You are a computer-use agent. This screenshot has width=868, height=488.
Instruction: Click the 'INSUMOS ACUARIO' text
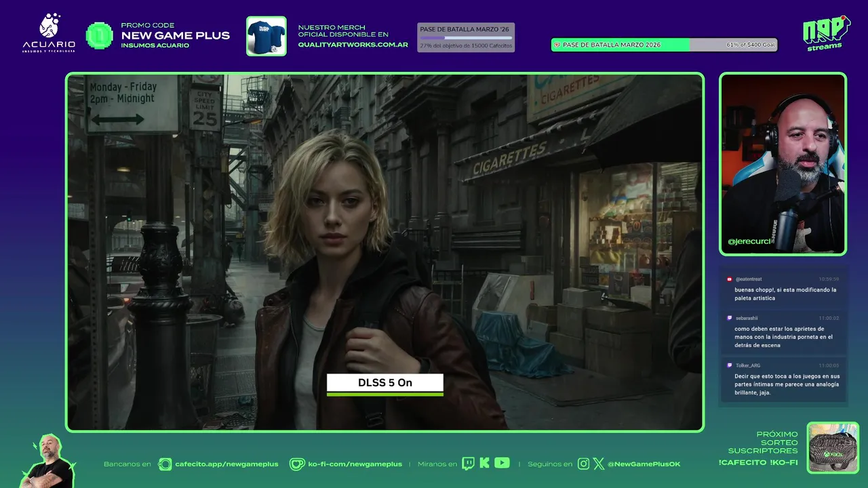[155, 45]
